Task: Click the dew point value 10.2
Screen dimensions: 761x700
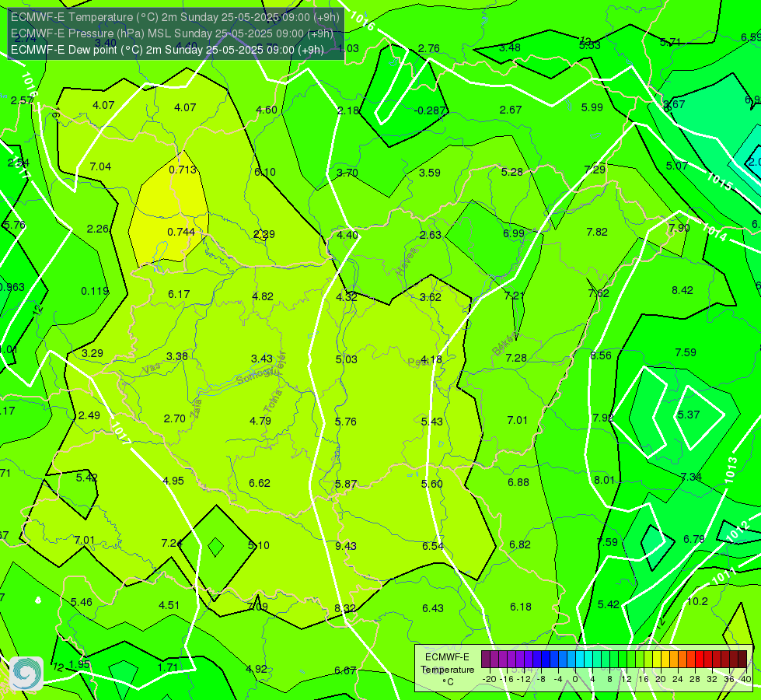Action: [x=697, y=601]
